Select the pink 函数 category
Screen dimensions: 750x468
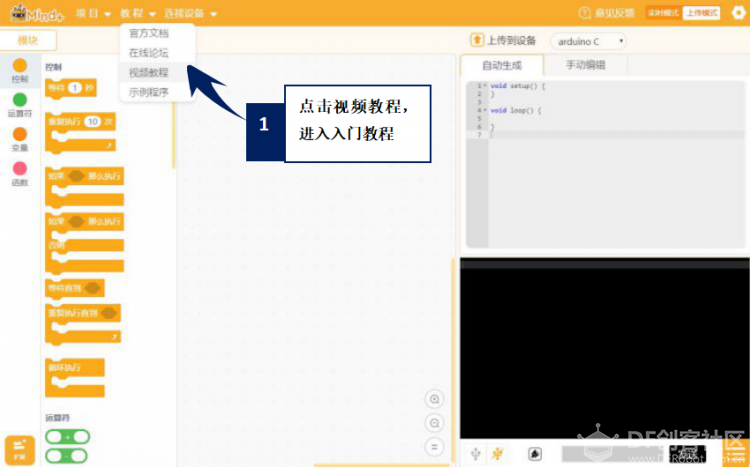(20, 174)
